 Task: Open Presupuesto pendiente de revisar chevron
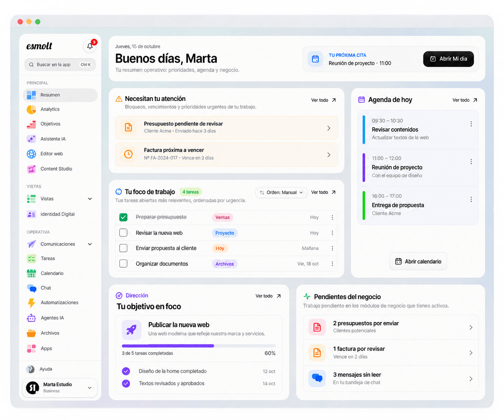coord(329,128)
